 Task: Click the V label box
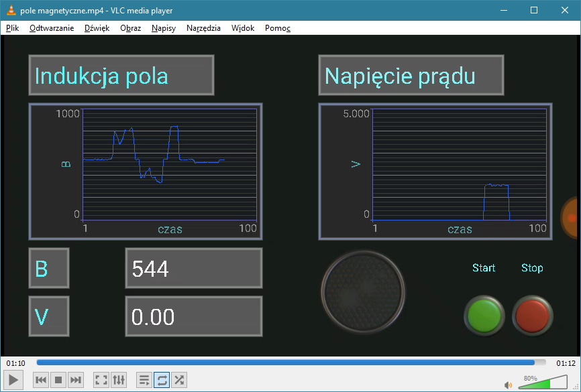pyautogui.click(x=49, y=316)
